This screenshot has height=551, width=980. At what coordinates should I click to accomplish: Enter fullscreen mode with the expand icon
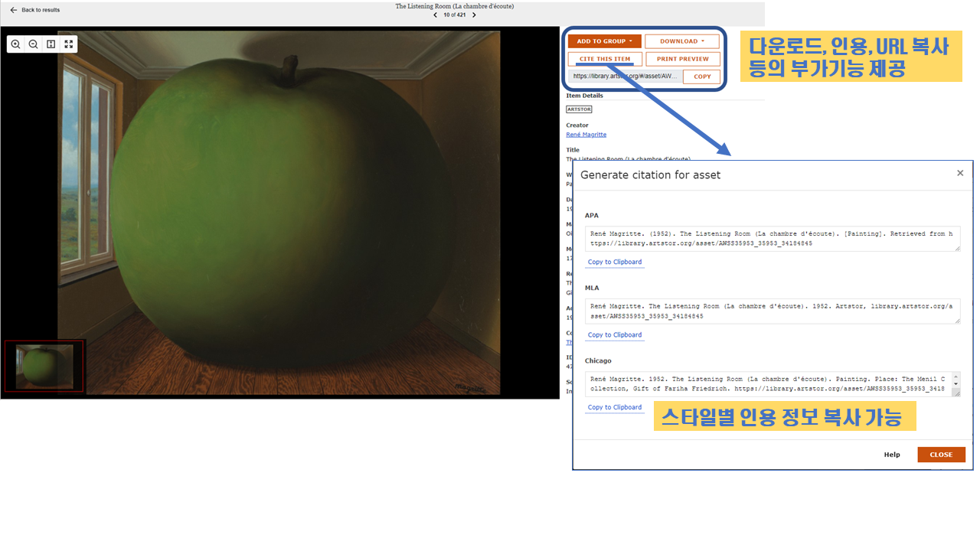69,44
